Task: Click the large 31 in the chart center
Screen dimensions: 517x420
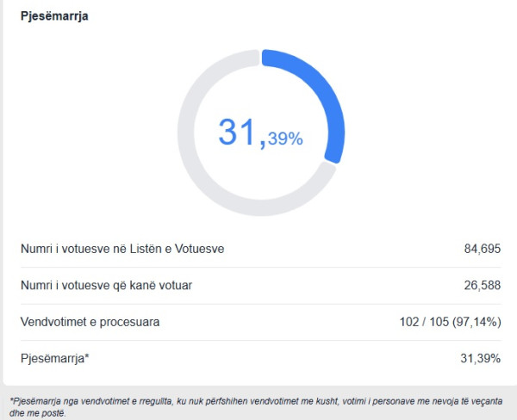Action: [239, 132]
